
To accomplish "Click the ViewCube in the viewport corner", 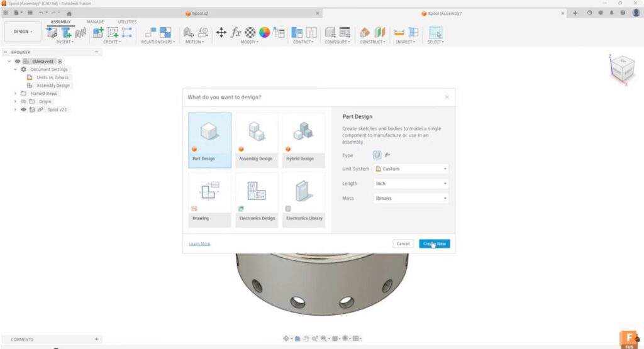I will point(623,69).
